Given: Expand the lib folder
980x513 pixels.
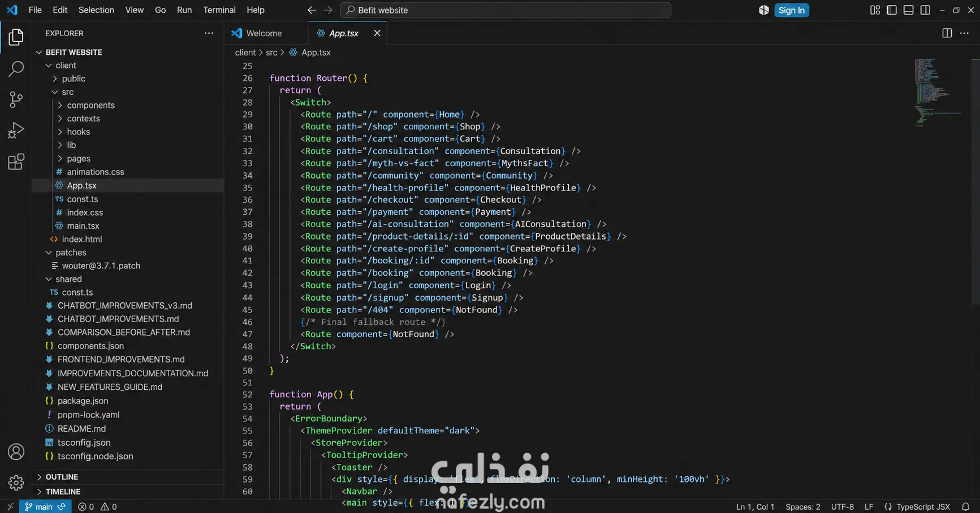Looking at the screenshot, I should coord(71,145).
